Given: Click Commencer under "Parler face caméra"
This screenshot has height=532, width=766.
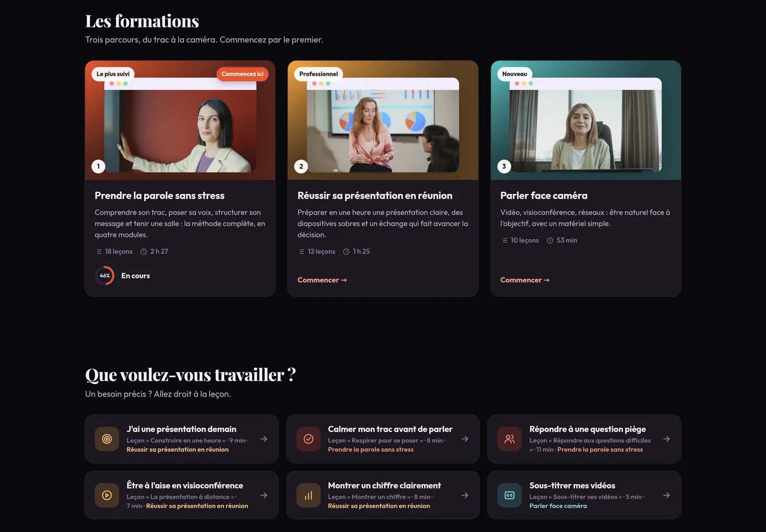Looking at the screenshot, I should point(525,280).
